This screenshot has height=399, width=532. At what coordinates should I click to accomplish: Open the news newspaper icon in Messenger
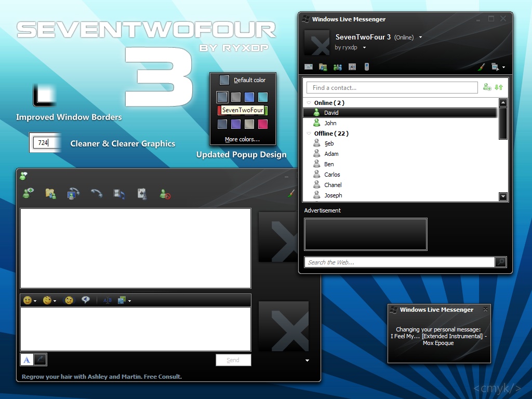[352, 67]
